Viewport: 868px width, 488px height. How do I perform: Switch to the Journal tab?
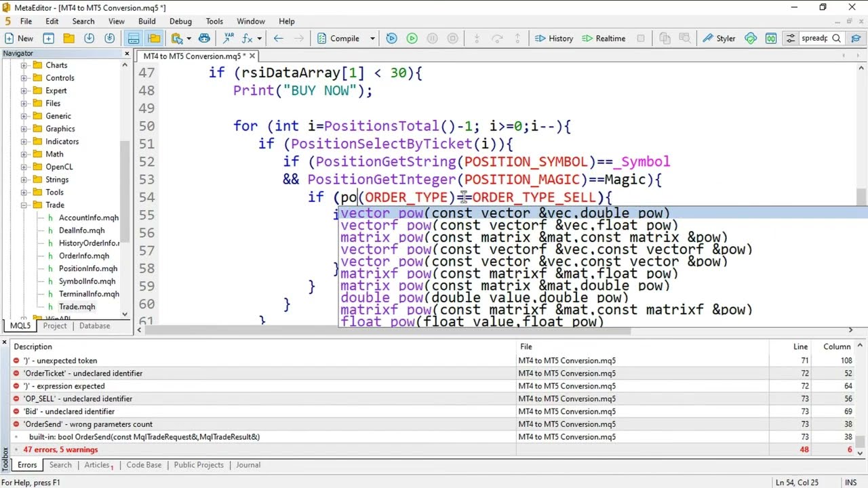[248, 465]
